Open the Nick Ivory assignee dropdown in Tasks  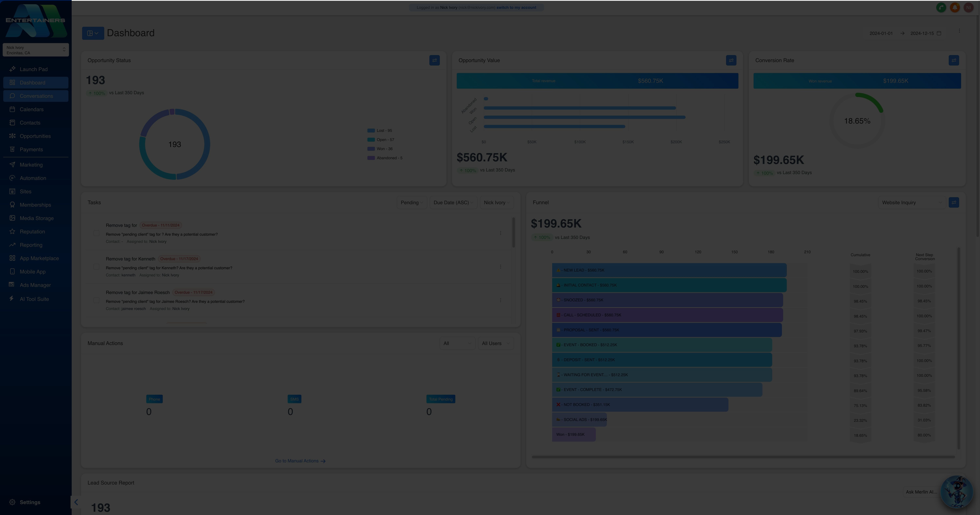click(x=497, y=203)
